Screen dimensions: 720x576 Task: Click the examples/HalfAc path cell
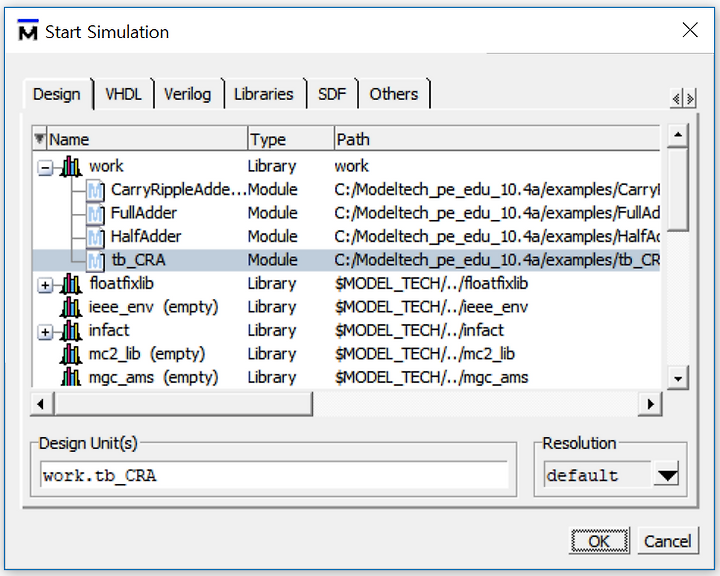pyautogui.click(x=497, y=237)
